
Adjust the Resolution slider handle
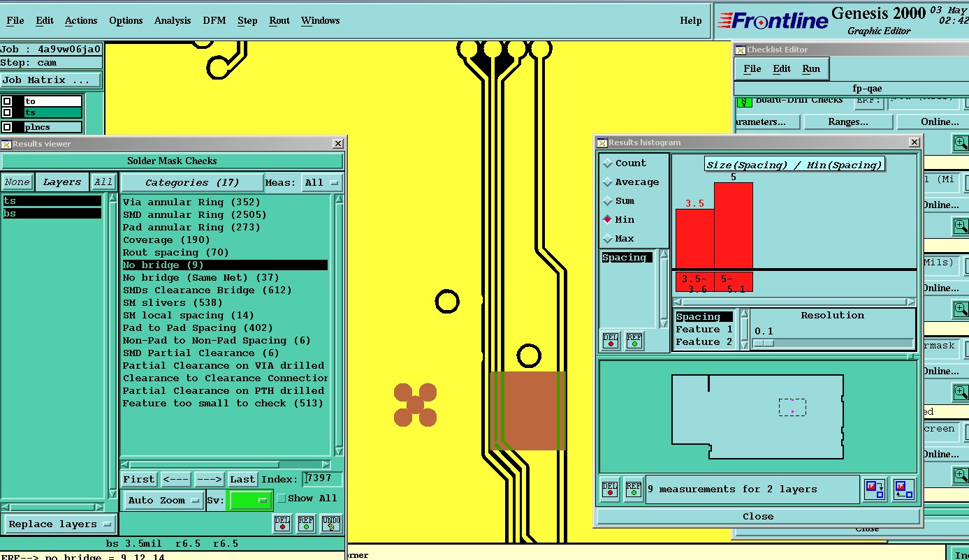pyautogui.click(x=764, y=343)
